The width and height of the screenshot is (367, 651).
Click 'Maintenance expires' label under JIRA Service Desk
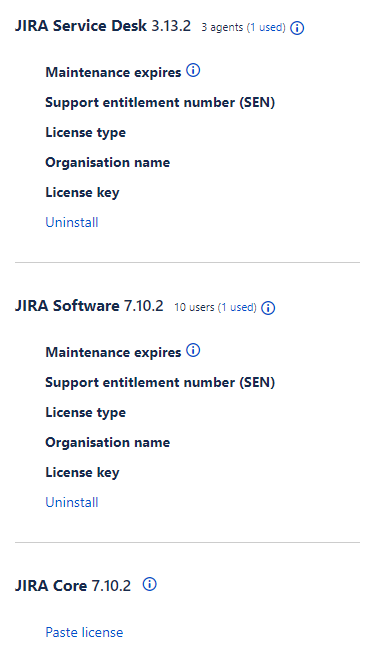click(113, 73)
